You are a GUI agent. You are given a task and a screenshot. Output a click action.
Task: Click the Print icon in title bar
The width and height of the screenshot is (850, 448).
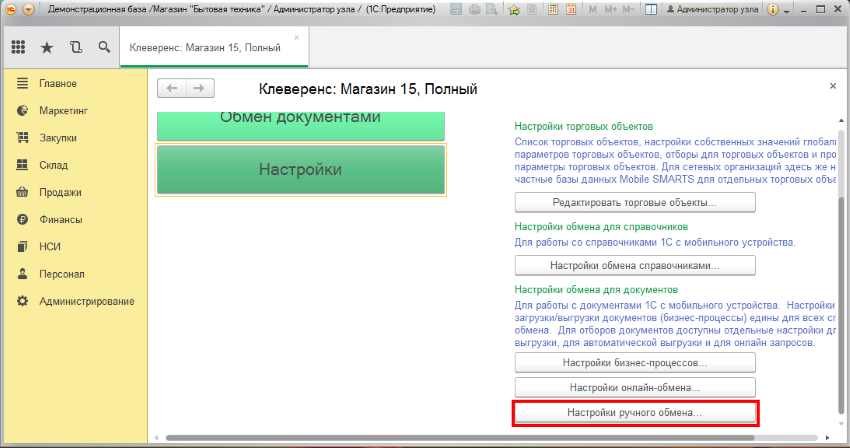[474, 9]
